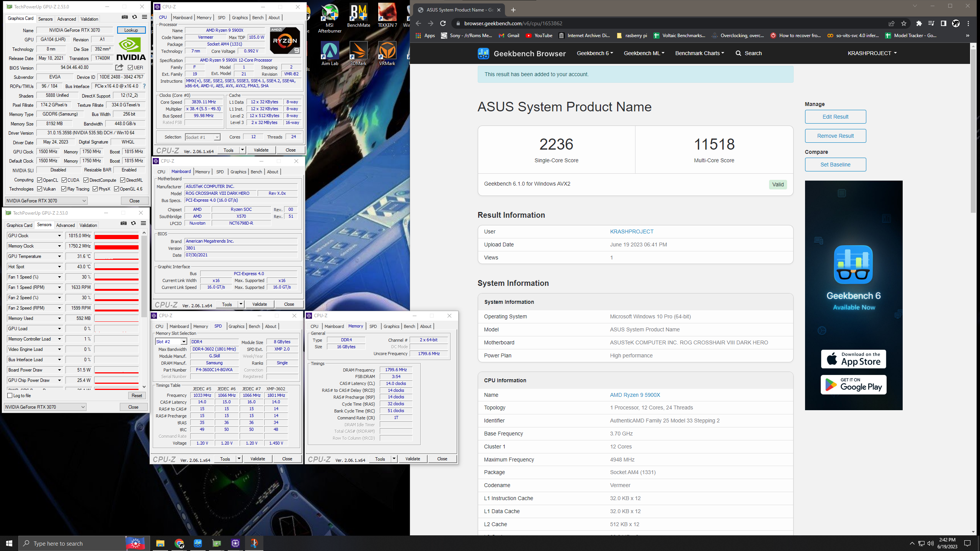The height and width of the screenshot is (551, 980).
Task: Enable the Log to file checkbox
Action: [10, 396]
